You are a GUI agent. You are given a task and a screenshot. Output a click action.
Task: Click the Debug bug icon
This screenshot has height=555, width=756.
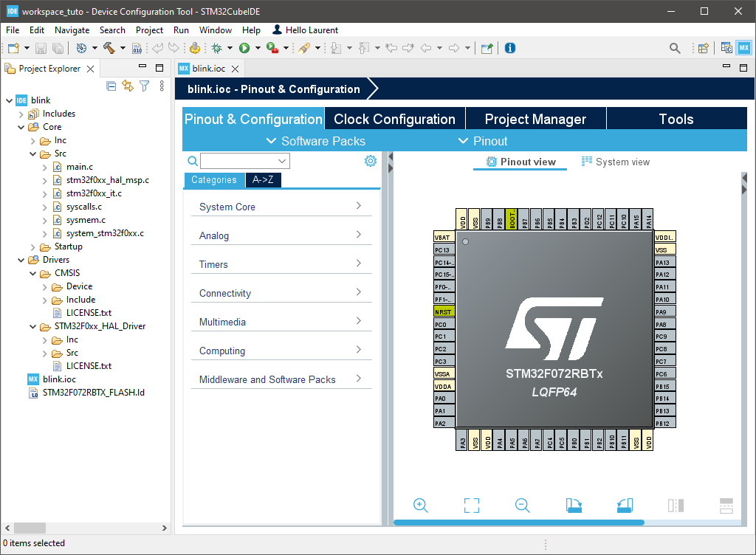coord(217,48)
